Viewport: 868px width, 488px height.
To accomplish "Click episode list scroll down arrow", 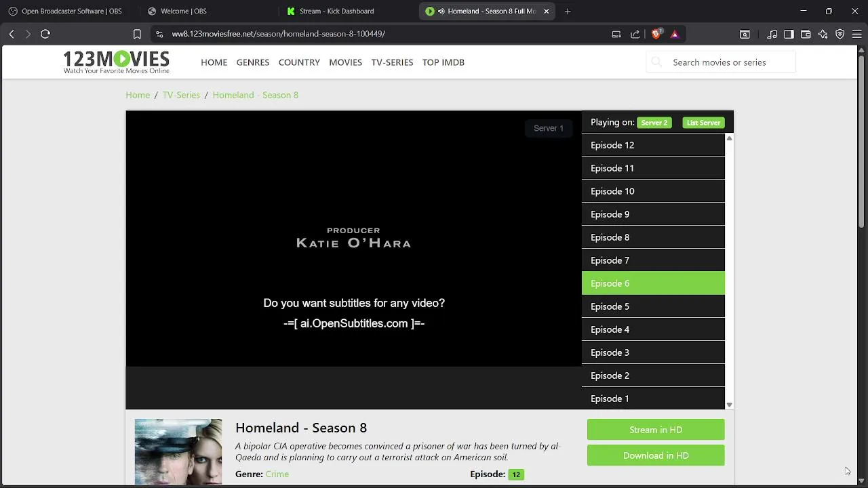I will (x=729, y=405).
